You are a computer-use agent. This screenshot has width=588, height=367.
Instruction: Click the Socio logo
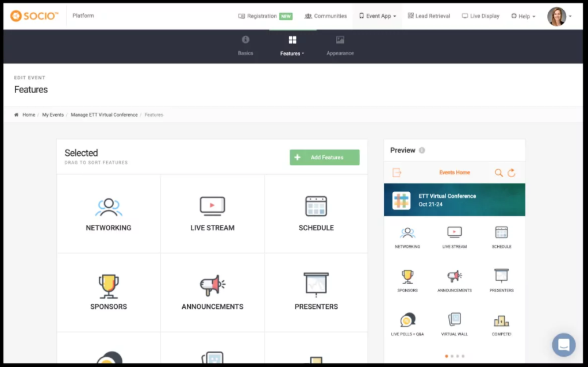34,16
